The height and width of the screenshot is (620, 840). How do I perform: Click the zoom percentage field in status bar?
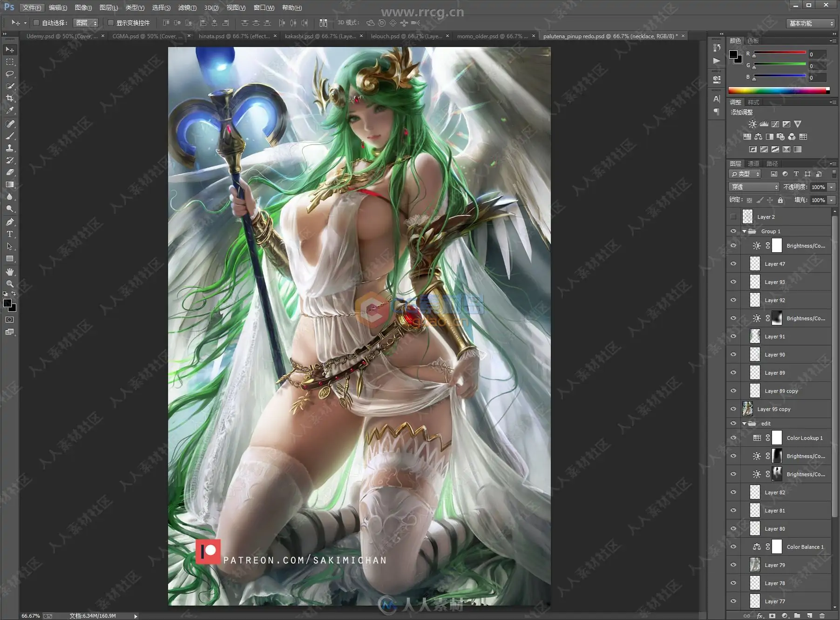(31, 616)
